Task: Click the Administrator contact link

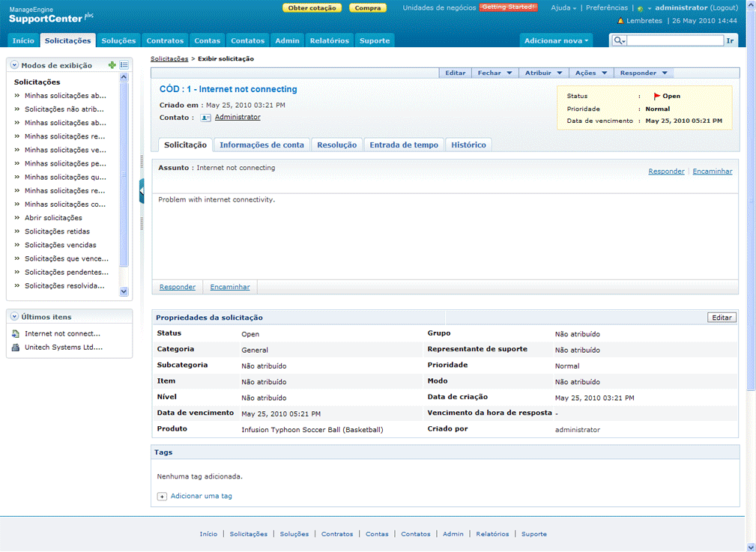Action: 238,117
